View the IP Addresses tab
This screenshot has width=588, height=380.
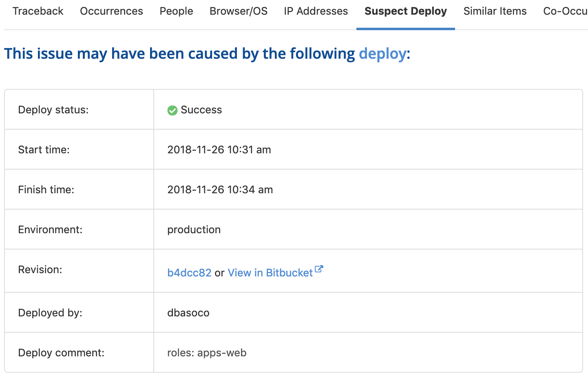(x=316, y=11)
